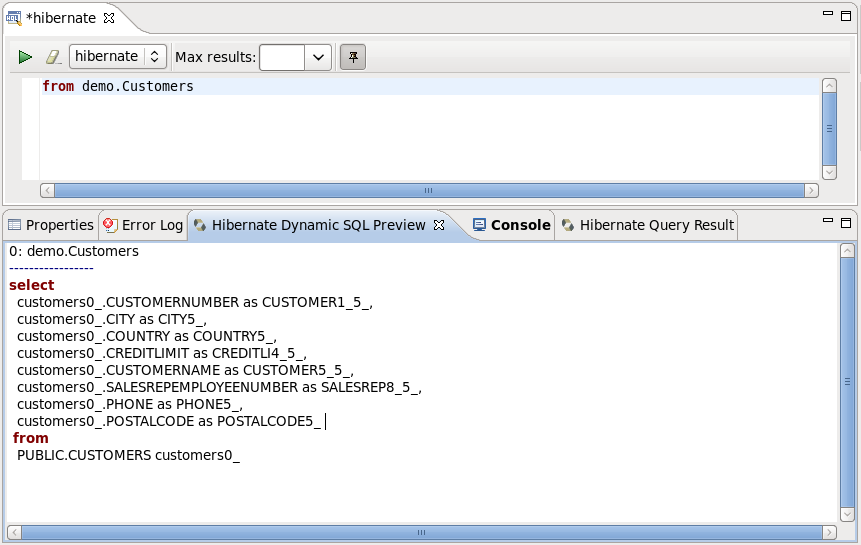Toggle the pin results tab button
Viewport: 861px width, 545px height.
coord(352,57)
